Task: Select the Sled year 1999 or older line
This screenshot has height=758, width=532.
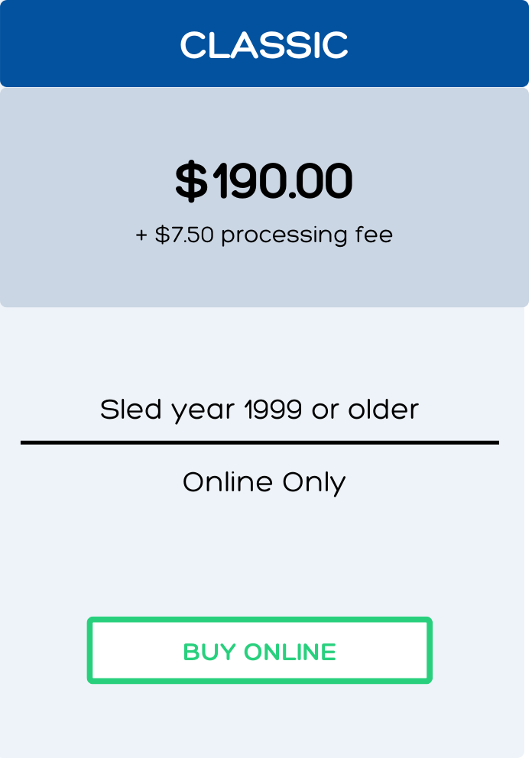Action: click(x=259, y=410)
